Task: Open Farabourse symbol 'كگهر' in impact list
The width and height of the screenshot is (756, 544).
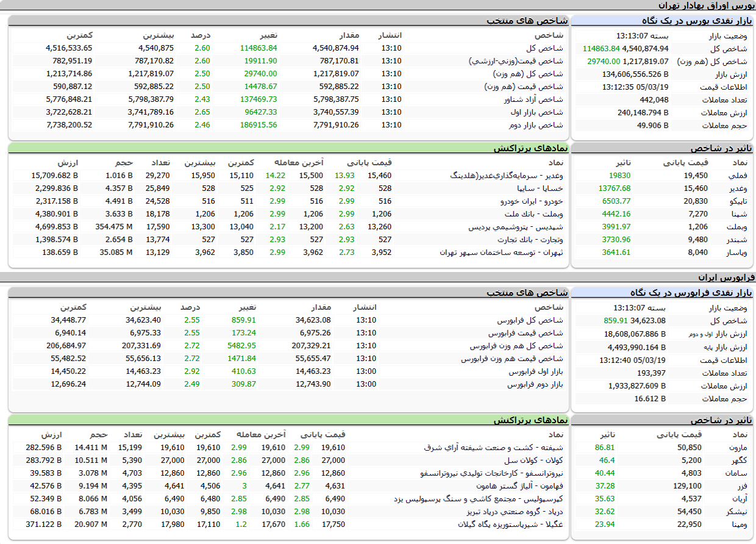Action: tap(738, 460)
